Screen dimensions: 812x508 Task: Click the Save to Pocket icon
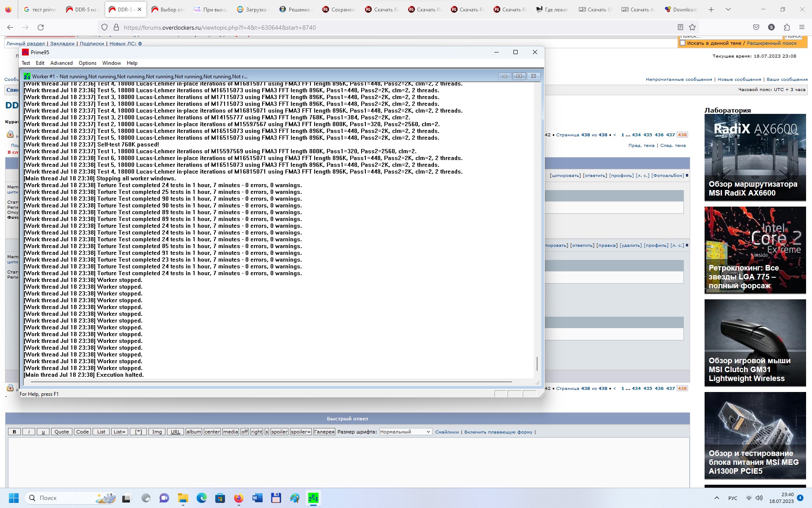pyautogui.click(x=756, y=27)
